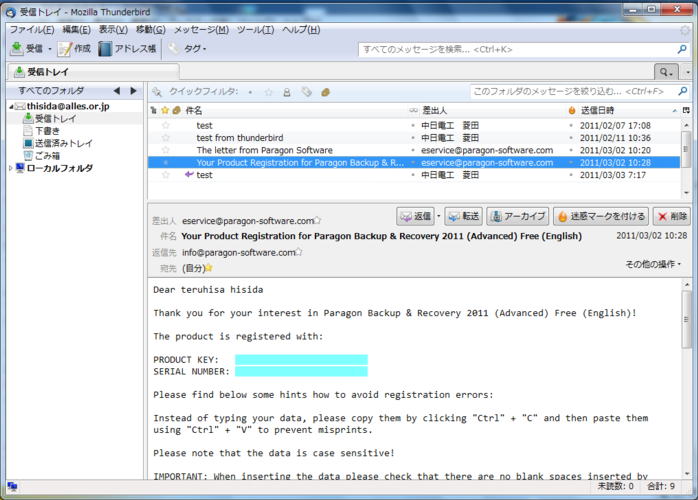
Task: Toggle the contact quick filter
Action: coord(287,92)
